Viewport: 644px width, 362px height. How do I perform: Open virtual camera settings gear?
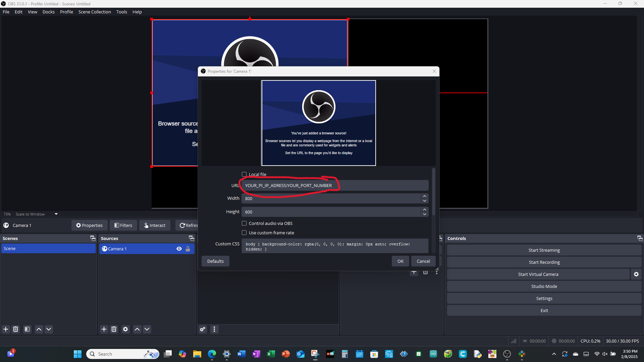(x=636, y=274)
